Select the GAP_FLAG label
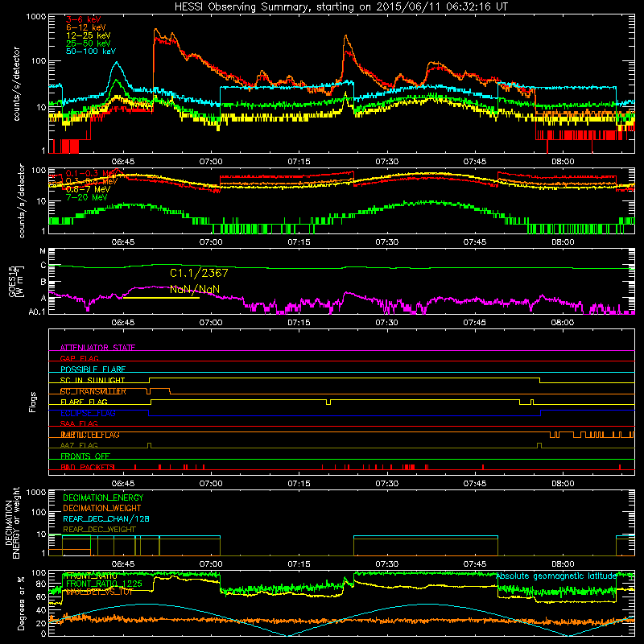The height and width of the screenshot is (644, 644). [79, 358]
